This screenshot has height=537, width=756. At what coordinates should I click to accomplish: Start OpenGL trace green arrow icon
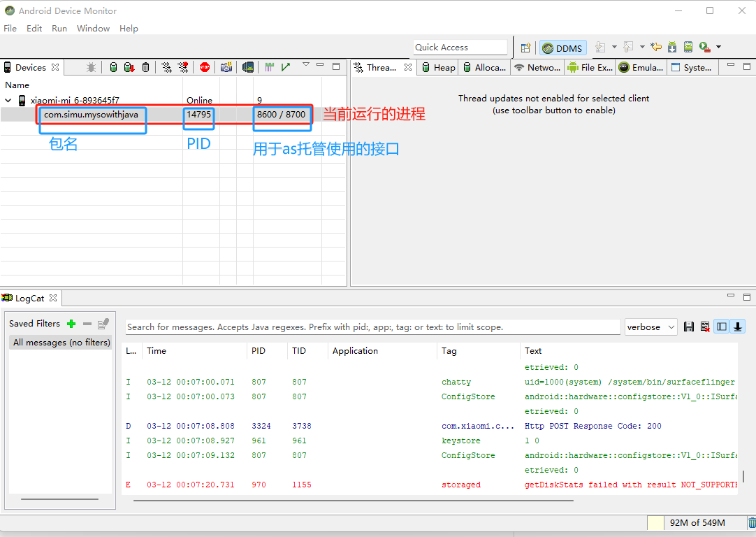point(286,68)
